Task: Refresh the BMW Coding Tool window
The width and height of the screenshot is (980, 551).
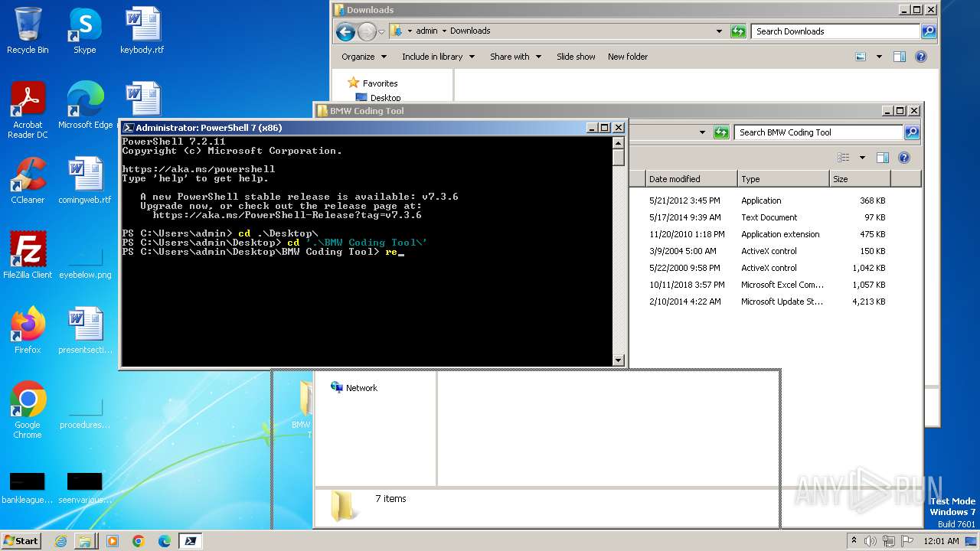Action: (x=721, y=132)
